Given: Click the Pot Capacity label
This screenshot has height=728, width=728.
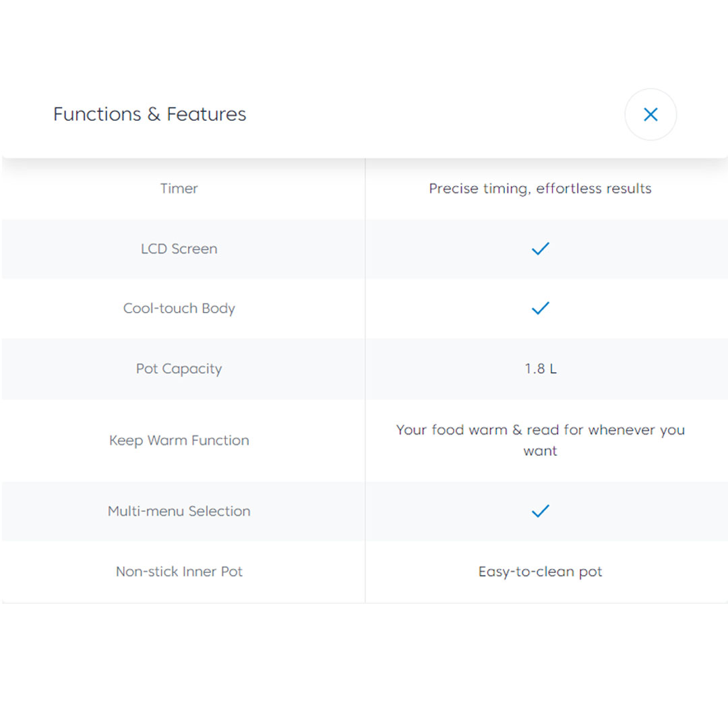Looking at the screenshot, I should point(179,369).
